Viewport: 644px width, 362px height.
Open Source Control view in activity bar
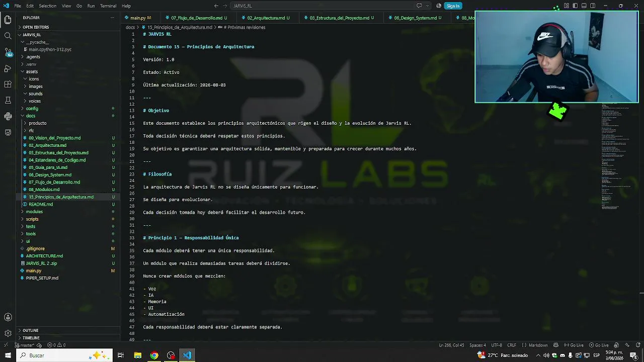(x=8, y=52)
